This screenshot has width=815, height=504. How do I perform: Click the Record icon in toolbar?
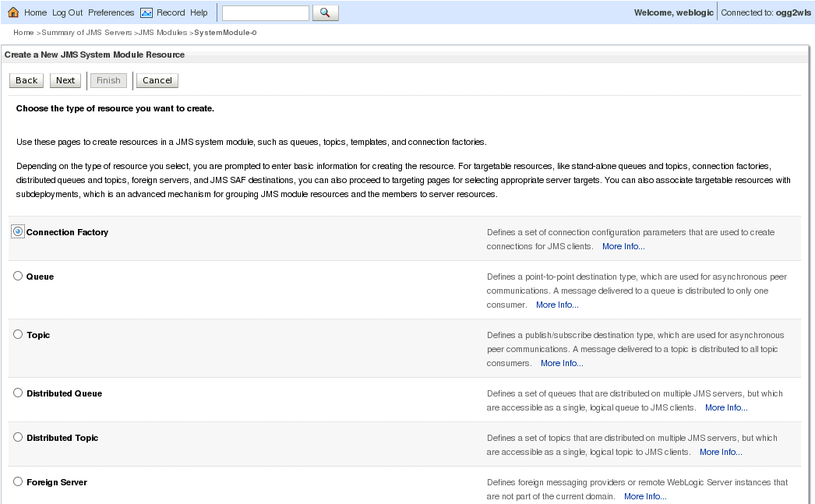tap(146, 12)
